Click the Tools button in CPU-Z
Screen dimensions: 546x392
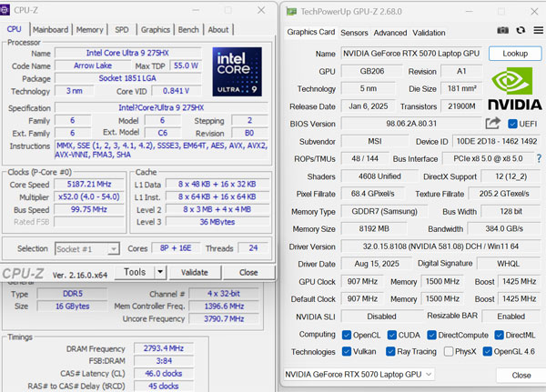click(135, 272)
